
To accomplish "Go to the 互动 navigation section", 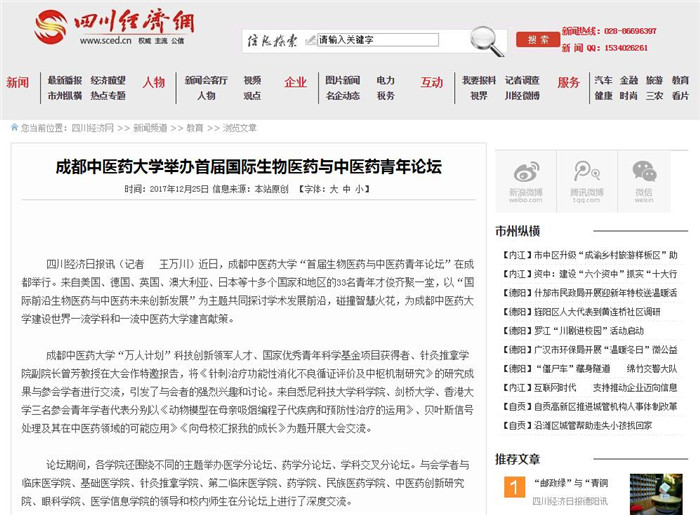I will (431, 82).
